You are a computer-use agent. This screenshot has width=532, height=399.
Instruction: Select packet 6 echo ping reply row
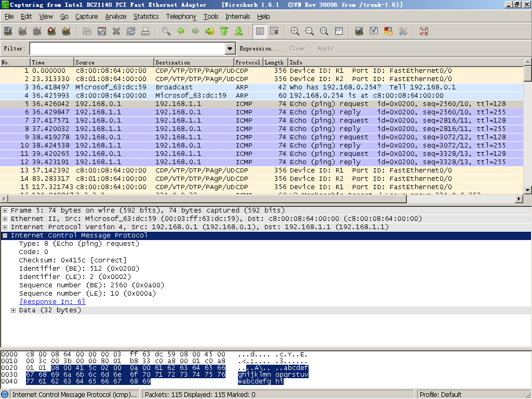click(261, 112)
